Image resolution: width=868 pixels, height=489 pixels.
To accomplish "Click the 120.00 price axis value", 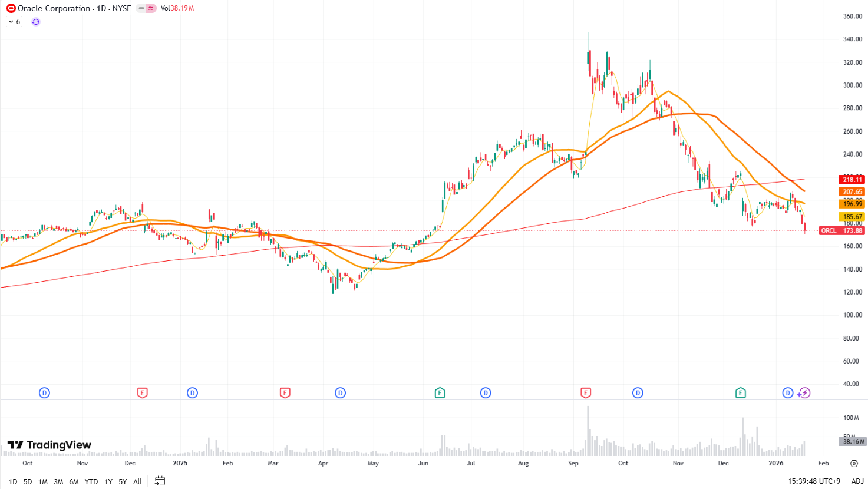I will point(853,292).
